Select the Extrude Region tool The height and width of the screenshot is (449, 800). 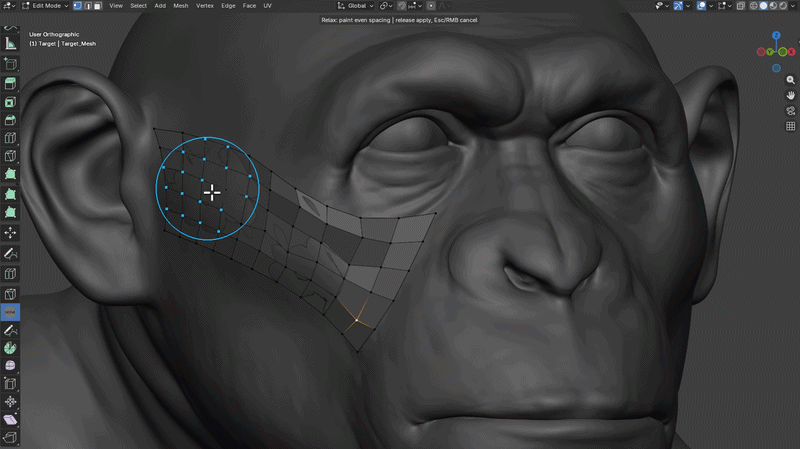click(x=10, y=83)
